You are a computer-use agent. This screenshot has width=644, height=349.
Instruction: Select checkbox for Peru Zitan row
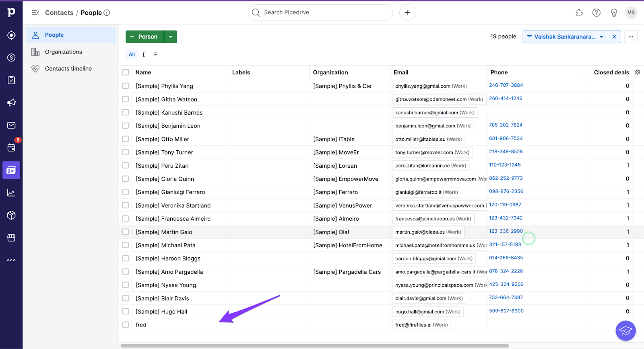[126, 165]
